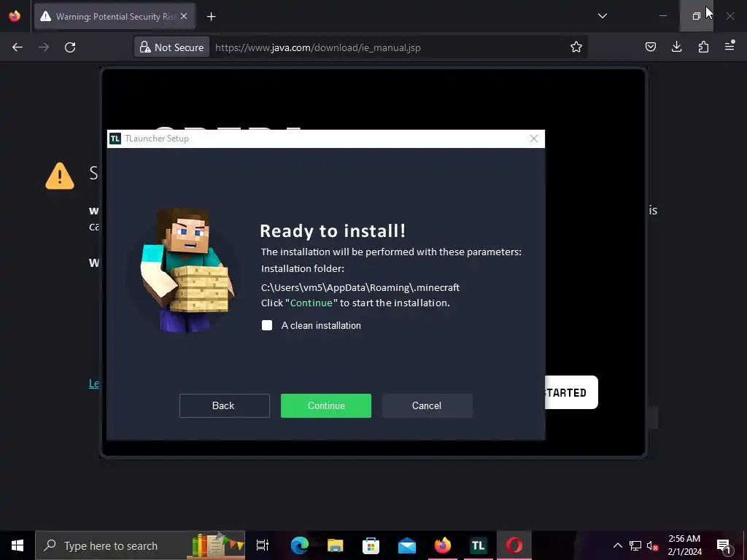
Task: Click the forward navigation arrow
Action: coord(44,47)
